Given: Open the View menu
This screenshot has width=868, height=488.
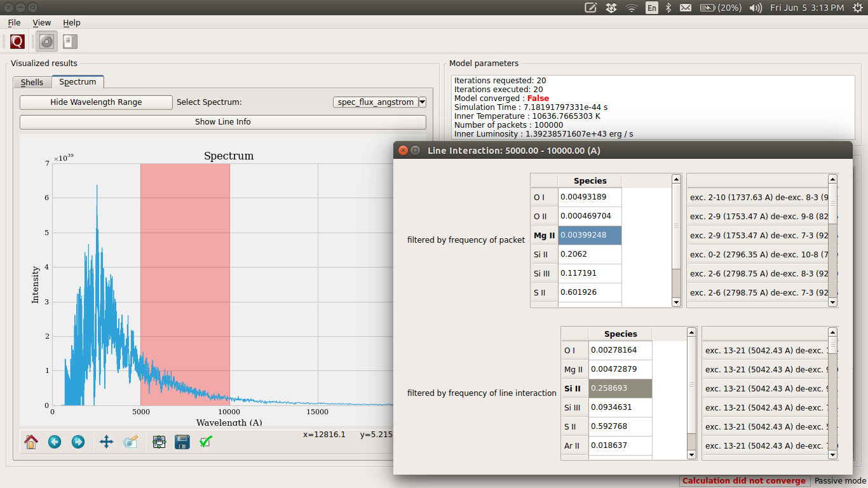Looking at the screenshot, I should 41,23.
